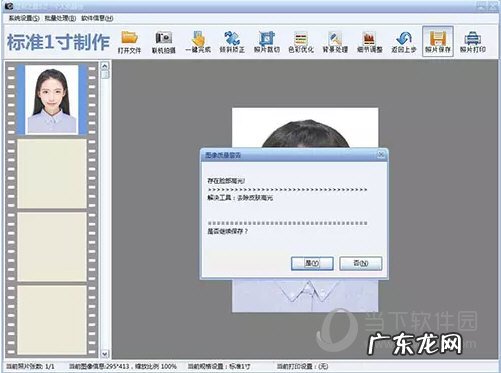The width and height of the screenshot is (501, 373).
Task: Click the 缩放比例 100% status text
Action: 156,366
